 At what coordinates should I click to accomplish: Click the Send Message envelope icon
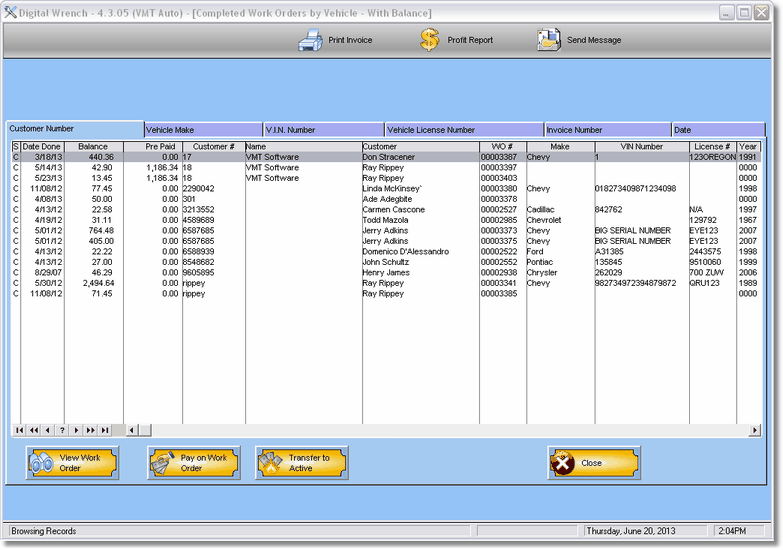point(548,40)
